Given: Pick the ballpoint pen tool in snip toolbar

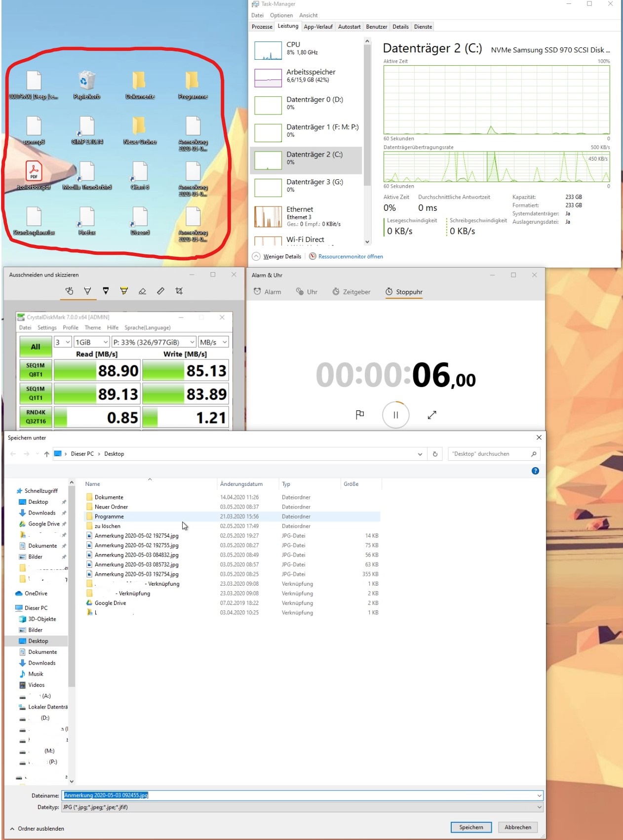Looking at the screenshot, I should pyautogui.click(x=87, y=291).
